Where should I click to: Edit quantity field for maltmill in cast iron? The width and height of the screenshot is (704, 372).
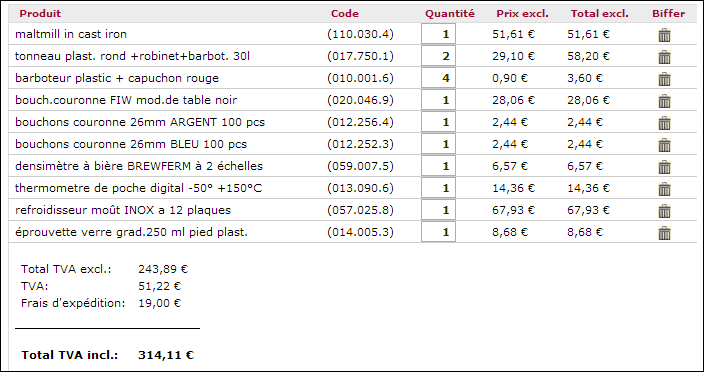[438, 34]
